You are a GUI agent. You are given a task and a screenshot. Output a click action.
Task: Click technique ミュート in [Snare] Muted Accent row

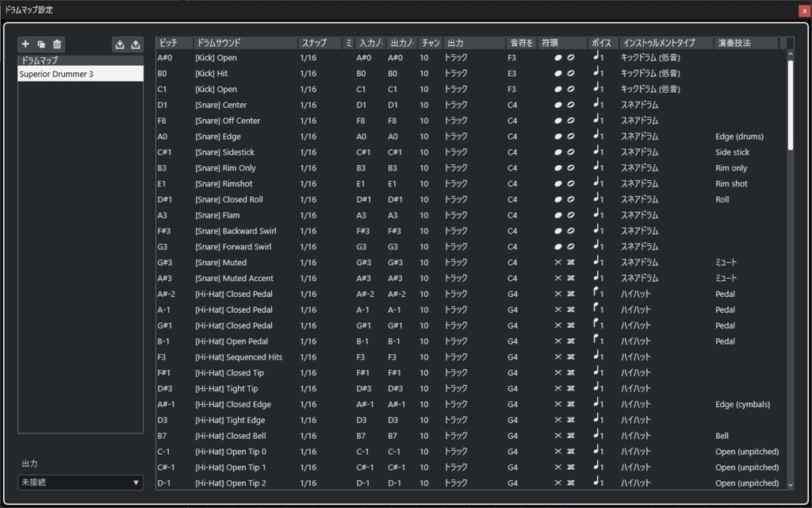click(726, 279)
